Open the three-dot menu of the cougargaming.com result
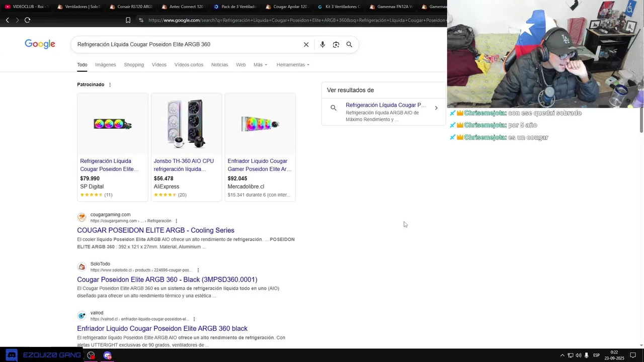The height and width of the screenshot is (362, 644). click(176, 221)
